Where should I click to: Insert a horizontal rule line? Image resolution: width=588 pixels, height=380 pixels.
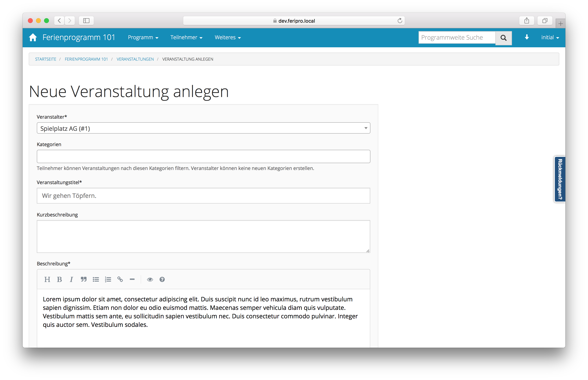[x=132, y=279]
